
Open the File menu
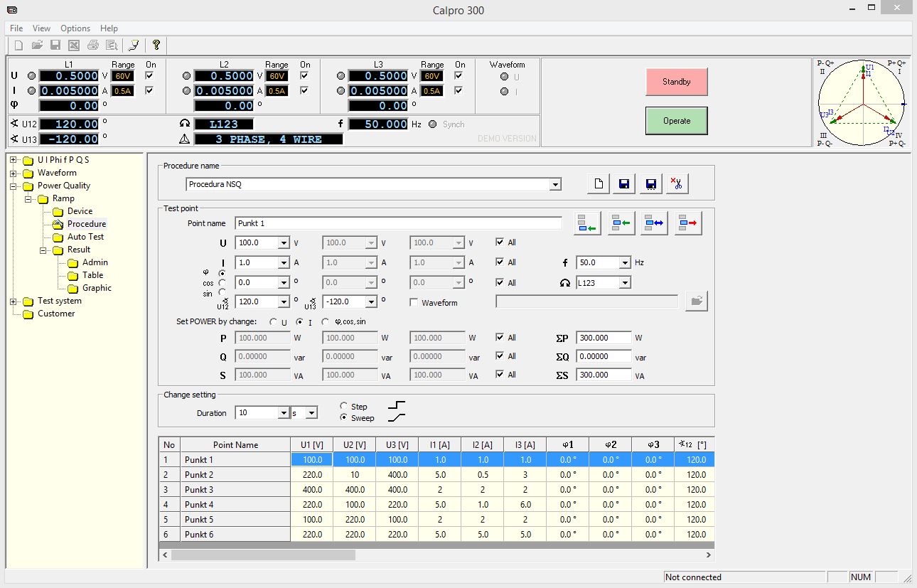pos(16,28)
